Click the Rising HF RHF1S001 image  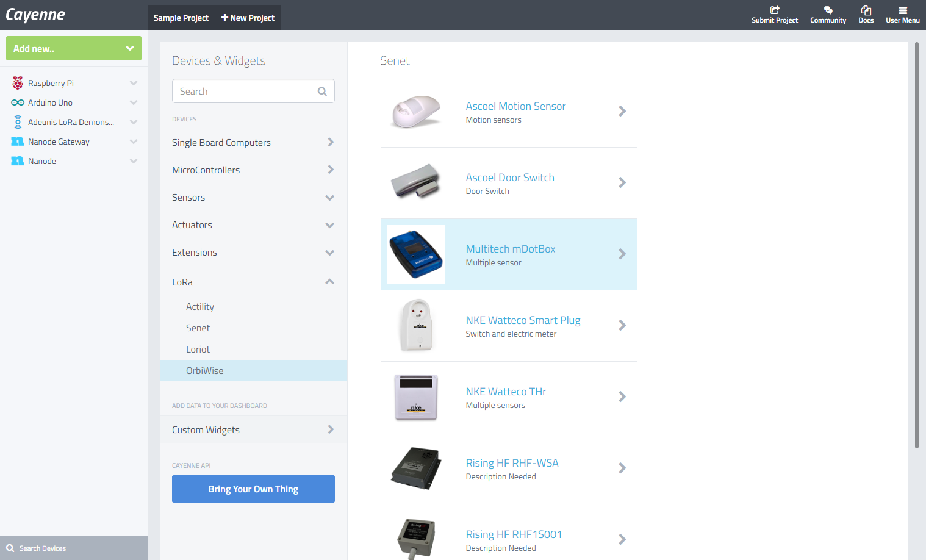pyautogui.click(x=416, y=538)
